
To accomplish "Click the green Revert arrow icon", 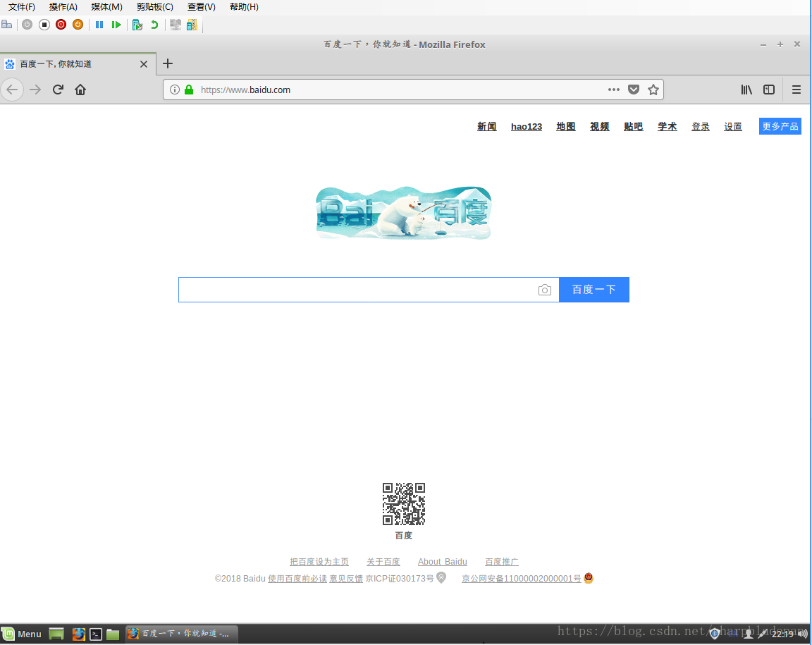I will [154, 25].
